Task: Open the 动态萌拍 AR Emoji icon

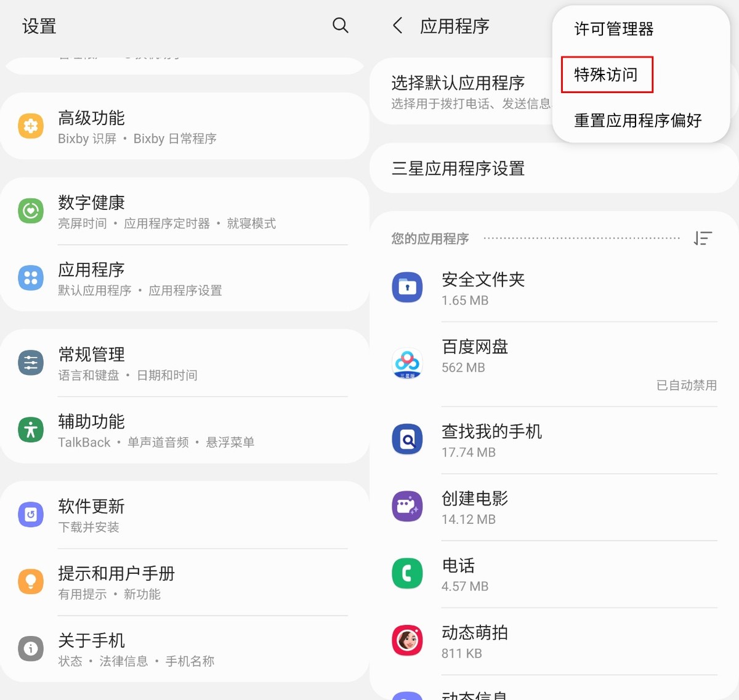Action: 407,640
